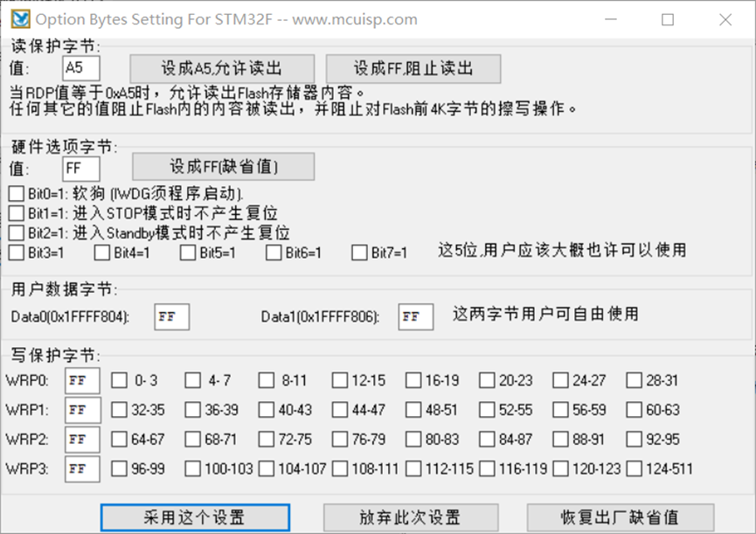Click the WRP3 value field
This screenshot has width=756, height=534.
(82, 469)
